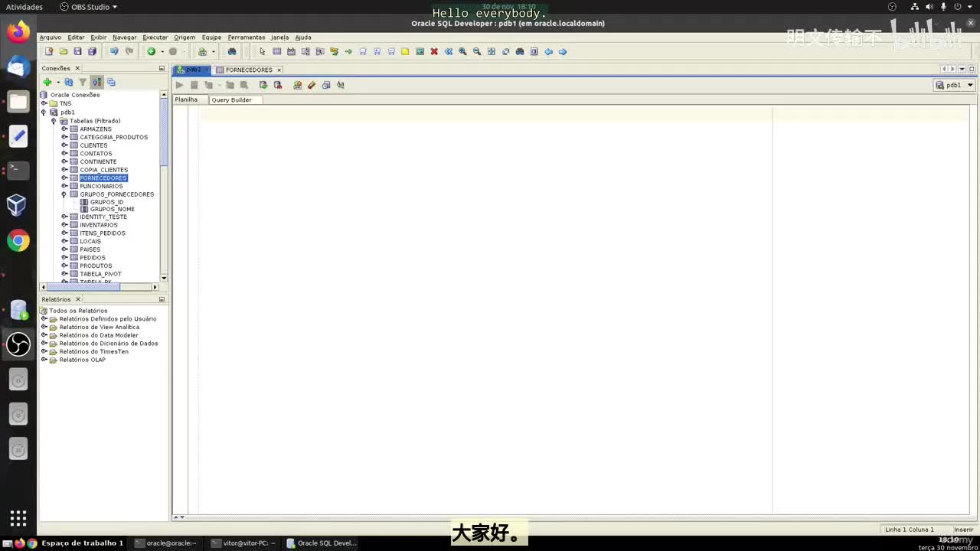Screen dimensions: 980x551
Task: Close the FORNECEDORES tab
Action: pos(279,70)
